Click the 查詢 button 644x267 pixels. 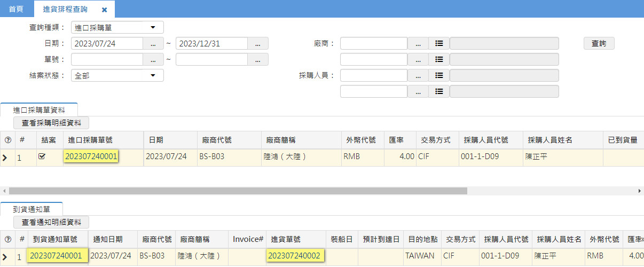coord(599,44)
